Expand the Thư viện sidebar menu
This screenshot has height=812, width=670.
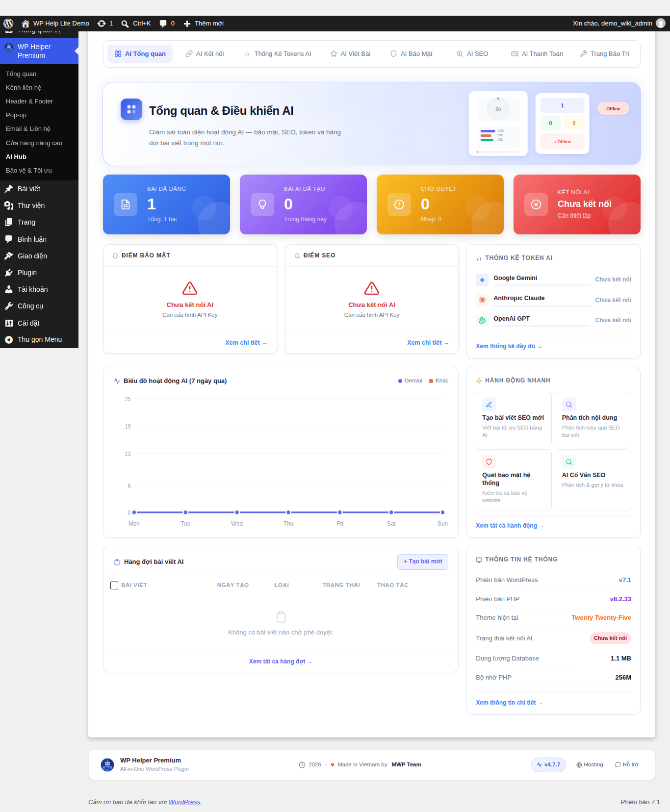pyautogui.click(x=39, y=205)
